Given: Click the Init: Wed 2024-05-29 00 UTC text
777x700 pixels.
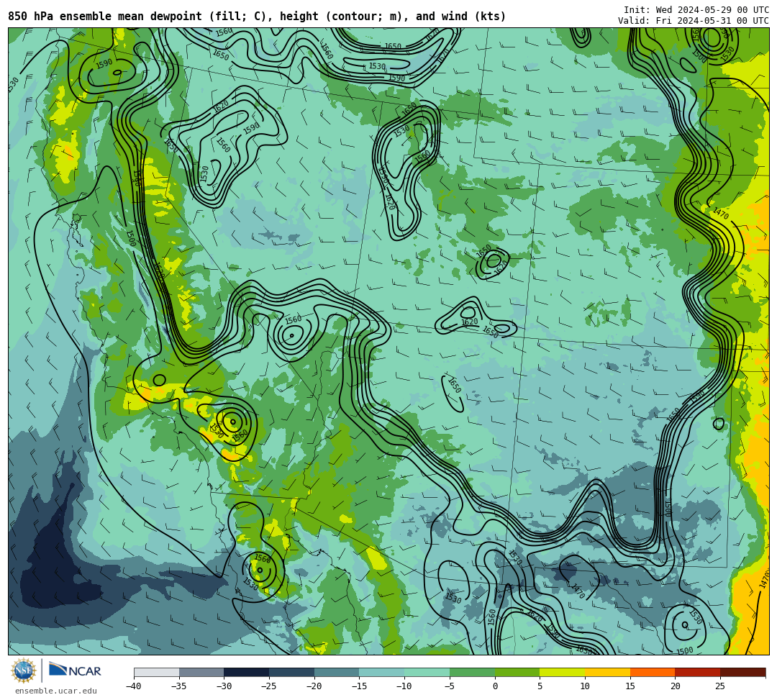Looking at the screenshot, I should tap(696, 10).
